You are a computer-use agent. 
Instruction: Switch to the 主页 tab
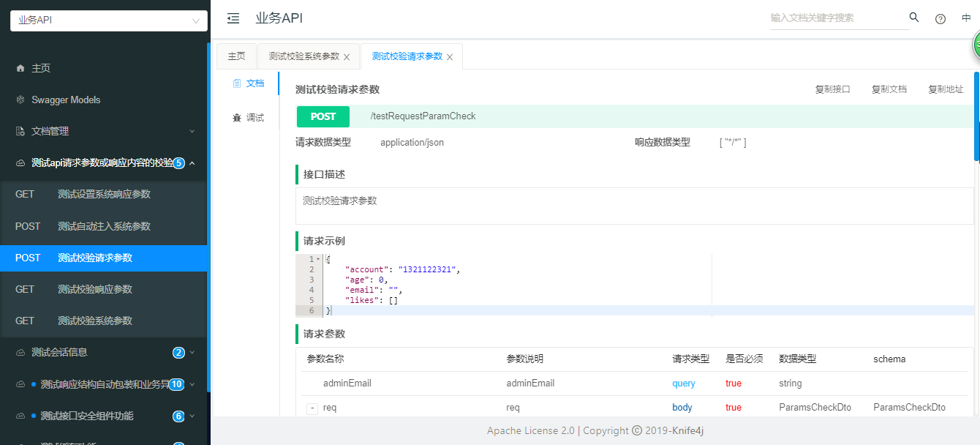pyautogui.click(x=236, y=56)
